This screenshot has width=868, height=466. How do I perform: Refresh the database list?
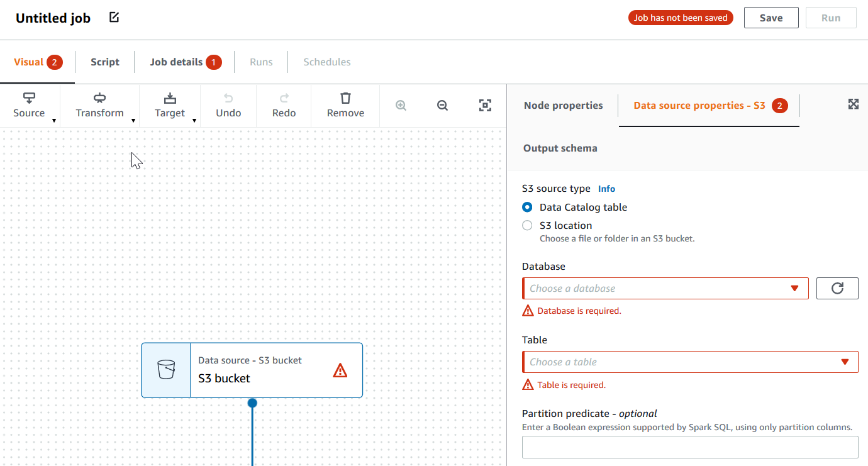[x=837, y=288]
